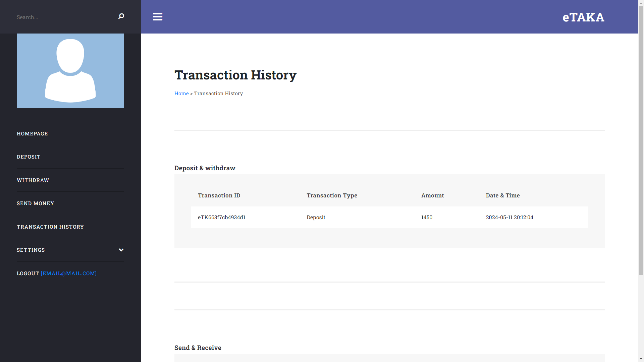644x362 pixels.
Task: Click the vertical scrollbar thumb
Action: click(641, 141)
